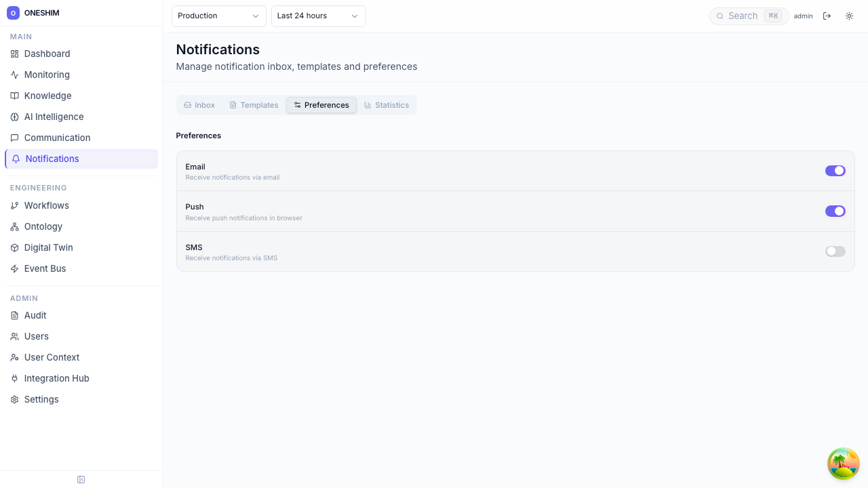
Task: Toggle light/dark theme sun icon
Action: [x=849, y=16]
